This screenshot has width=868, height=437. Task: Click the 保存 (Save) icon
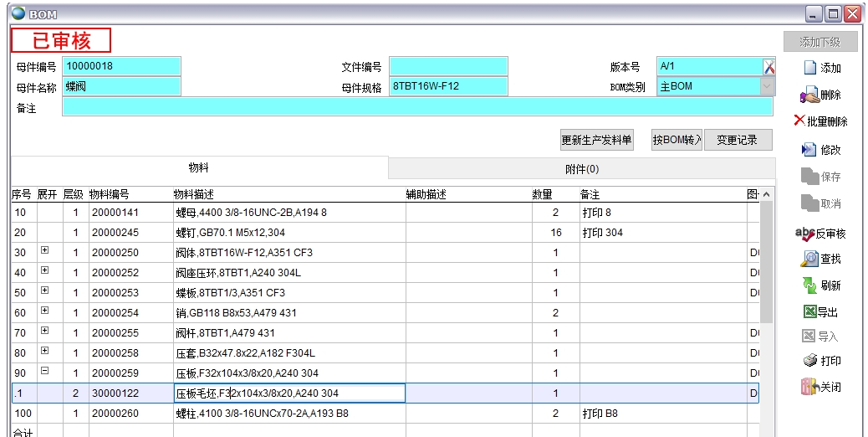809,176
